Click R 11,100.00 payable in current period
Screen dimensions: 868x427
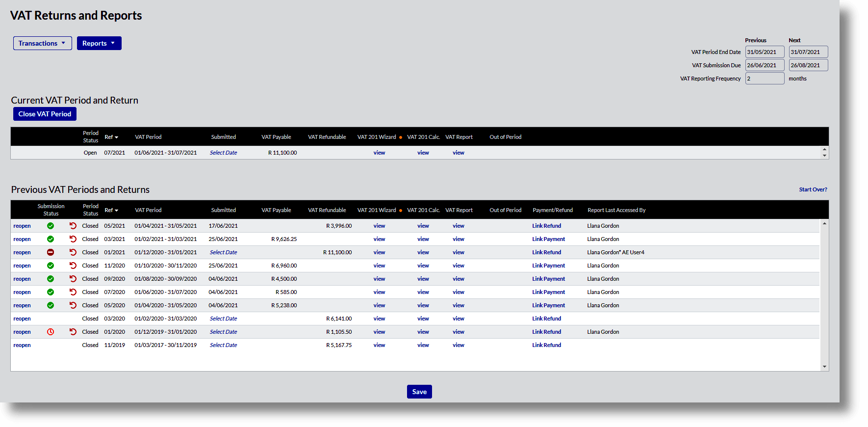click(282, 153)
